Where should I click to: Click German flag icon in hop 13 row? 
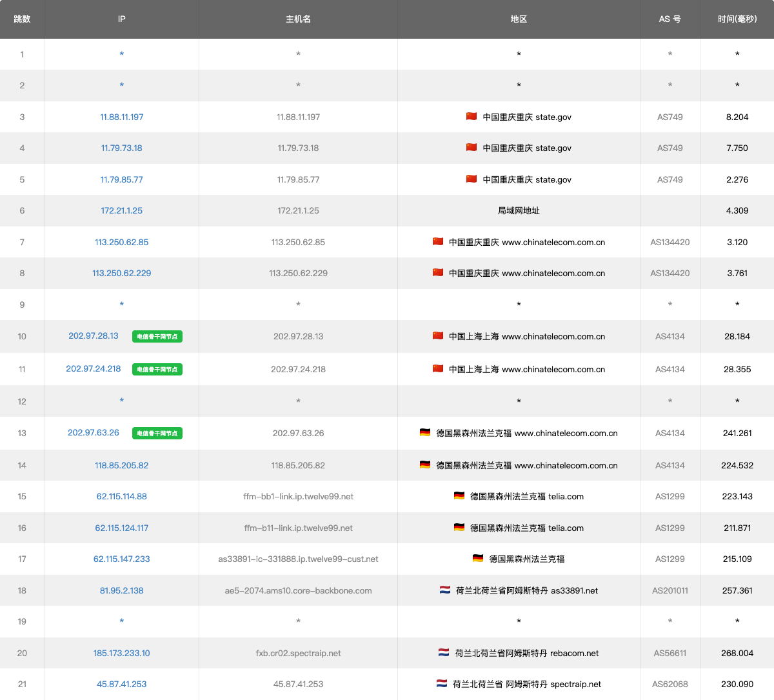pos(425,433)
